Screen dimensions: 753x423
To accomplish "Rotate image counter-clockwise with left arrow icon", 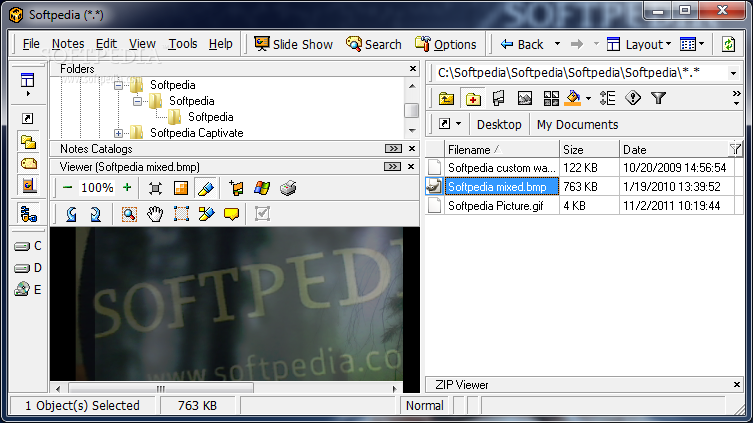I will point(71,214).
